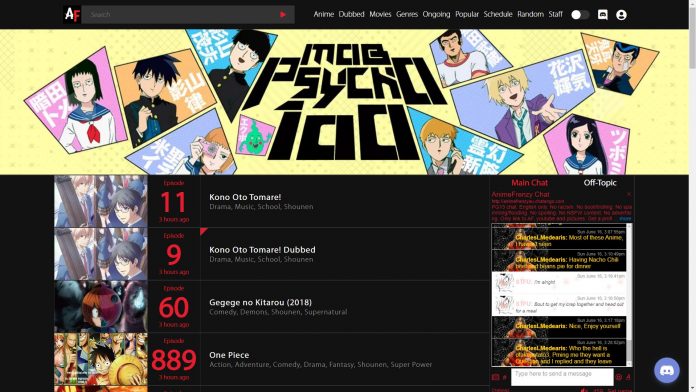696x392 pixels.
Task: Toggle the dark mode switch in header
Action: click(580, 15)
